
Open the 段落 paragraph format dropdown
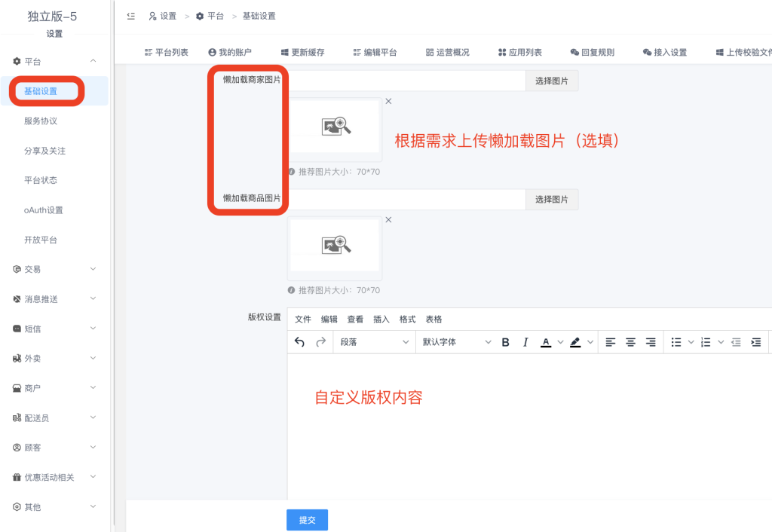[x=373, y=342]
